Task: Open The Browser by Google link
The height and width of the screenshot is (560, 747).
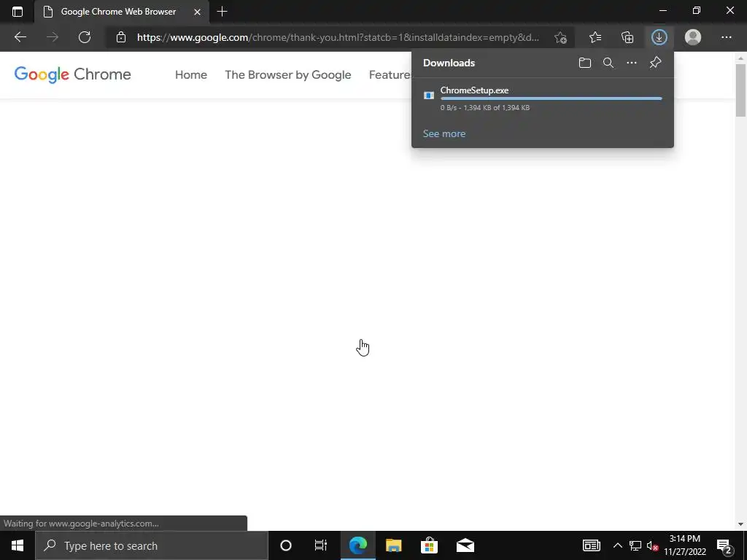Action: tap(287, 75)
